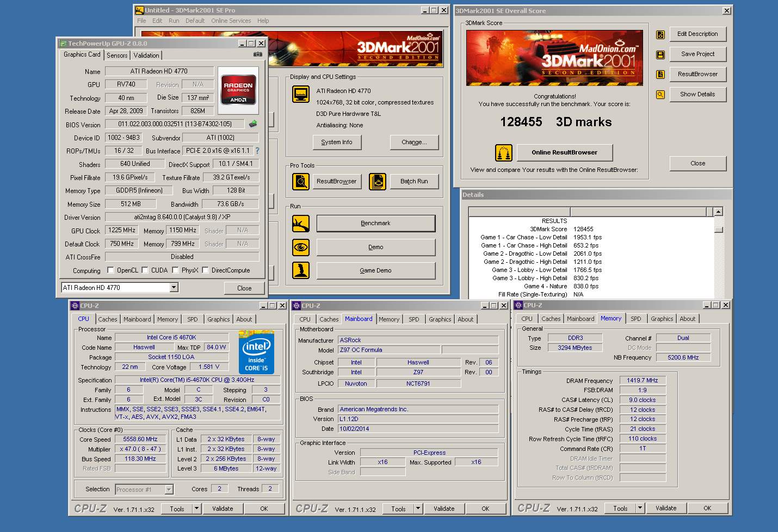Screen dimensions: 778x532
Task: Click the GPU-Z title bar app icon
Action: point(63,44)
